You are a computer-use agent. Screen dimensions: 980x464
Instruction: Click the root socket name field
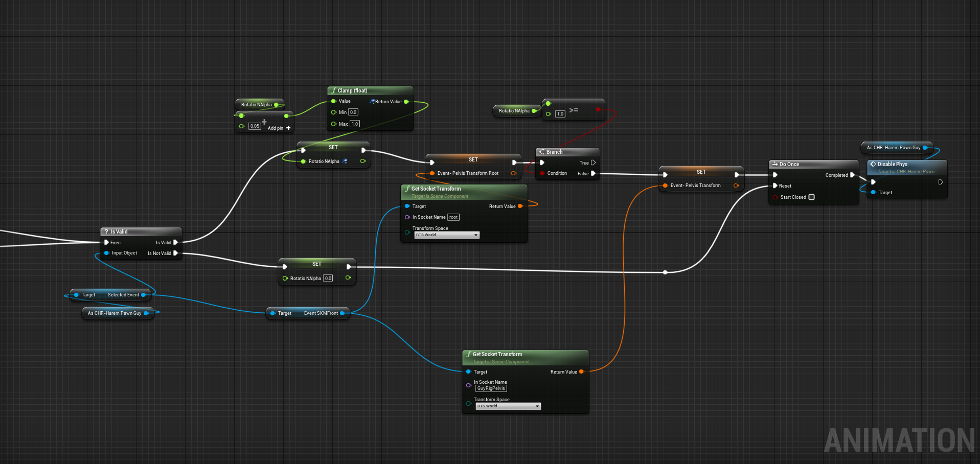coord(453,217)
